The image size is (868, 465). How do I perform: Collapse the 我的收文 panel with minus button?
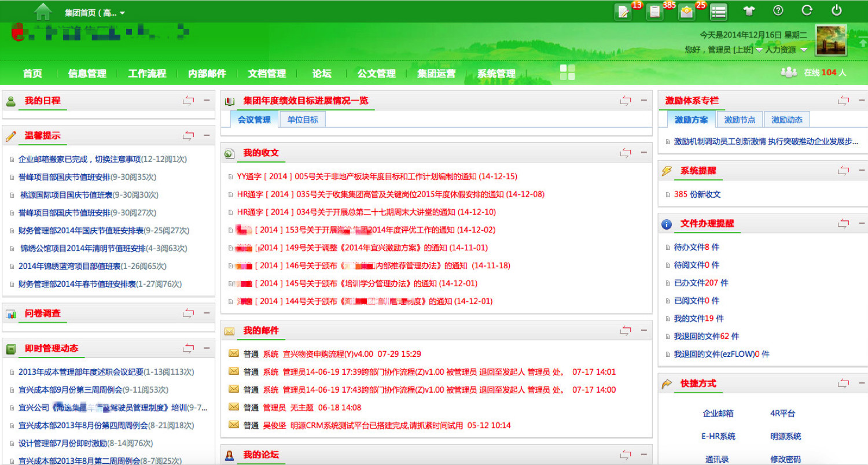pyautogui.click(x=643, y=153)
